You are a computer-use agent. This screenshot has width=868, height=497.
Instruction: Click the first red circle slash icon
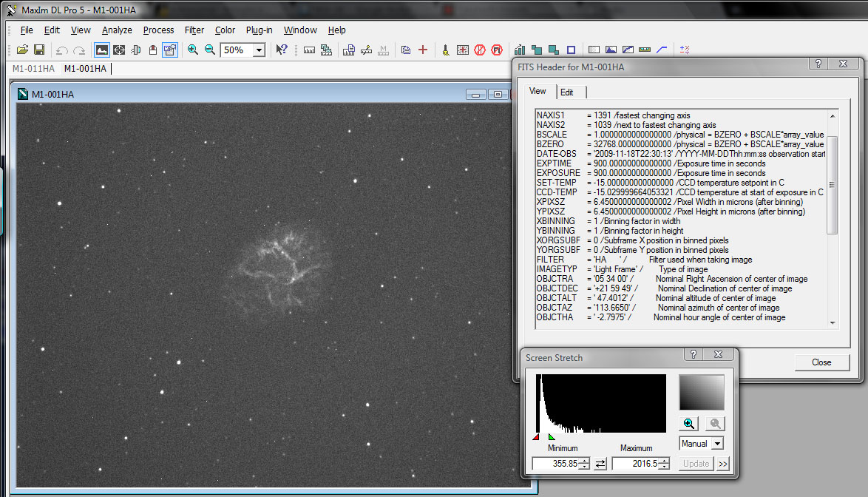tap(480, 50)
